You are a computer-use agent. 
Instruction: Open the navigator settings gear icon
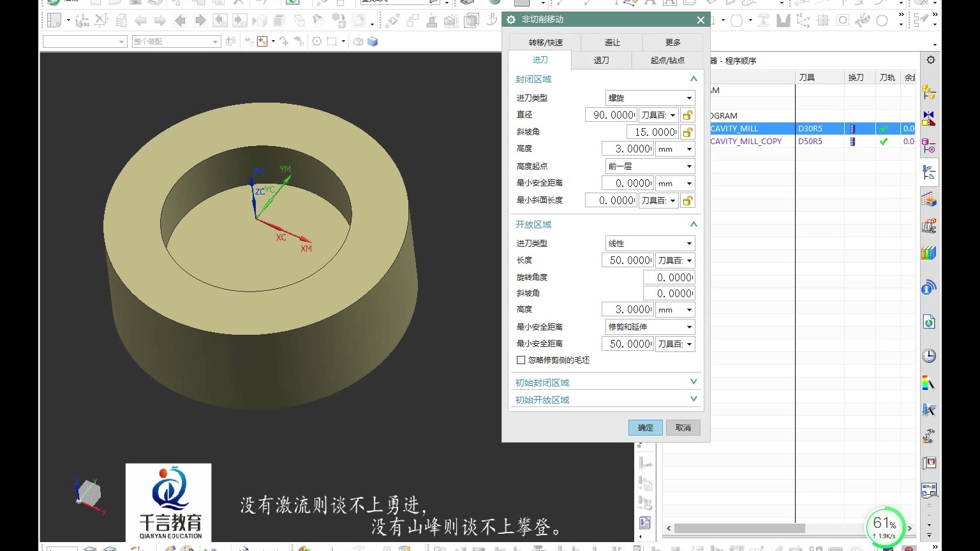point(931,60)
